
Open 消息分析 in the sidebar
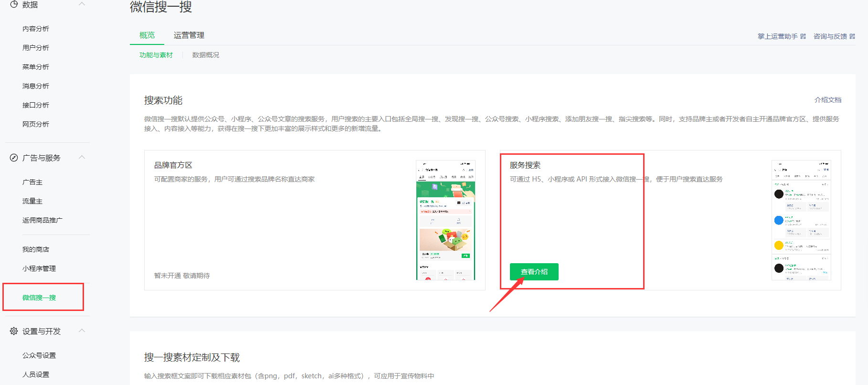click(36, 86)
